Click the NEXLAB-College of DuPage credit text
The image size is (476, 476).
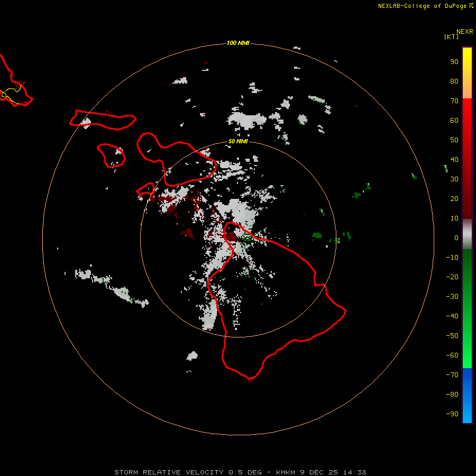(x=422, y=6)
